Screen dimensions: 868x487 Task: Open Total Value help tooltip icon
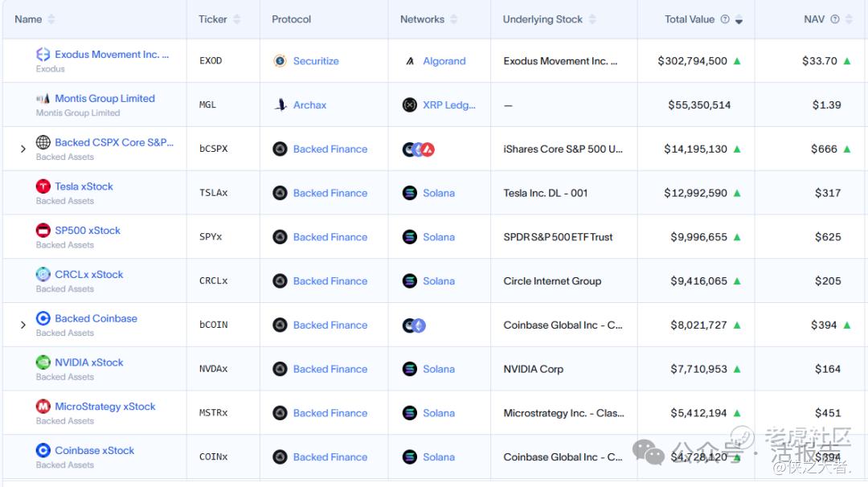coord(725,19)
